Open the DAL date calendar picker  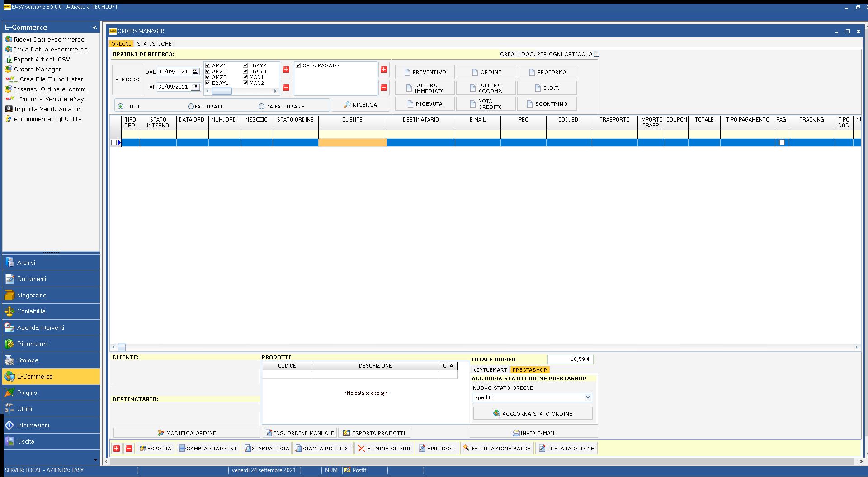point(196,71)
